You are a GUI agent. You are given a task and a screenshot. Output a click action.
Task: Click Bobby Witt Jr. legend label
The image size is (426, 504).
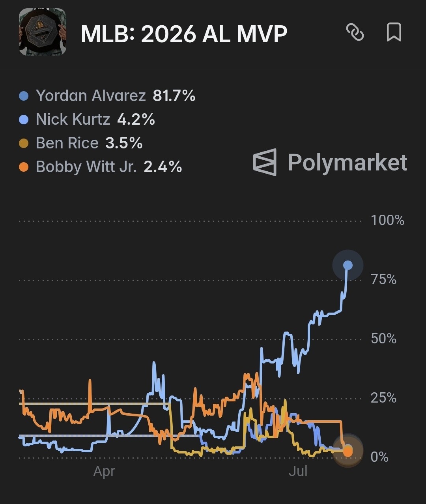[x=86, y=167]
